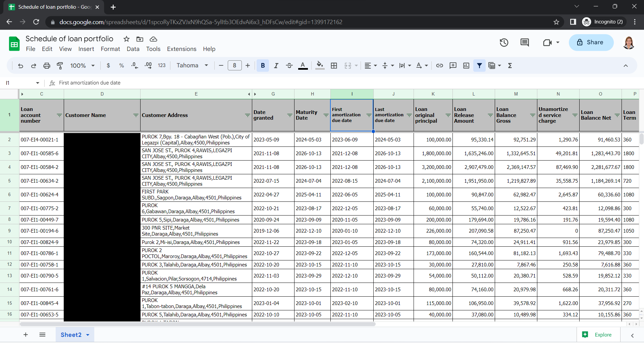Click the paint format icon
Image resolution: width=644 pixels, height=362 pixels.
[x=60, y=66]
